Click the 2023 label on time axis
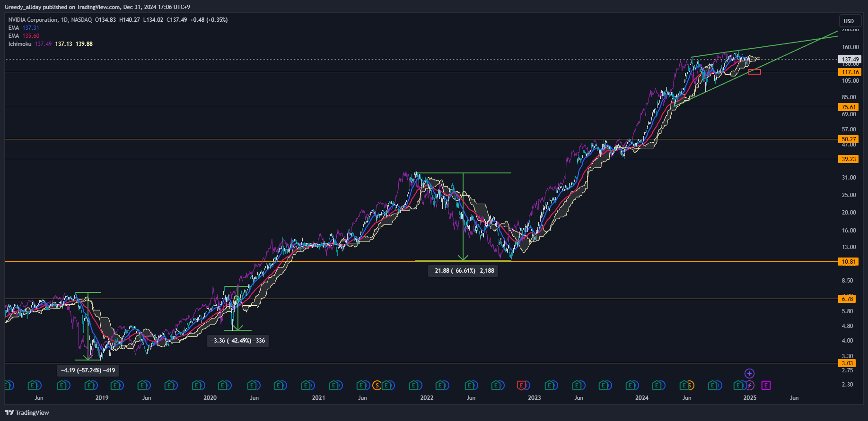868x421 pixels. tap(535, 398)
